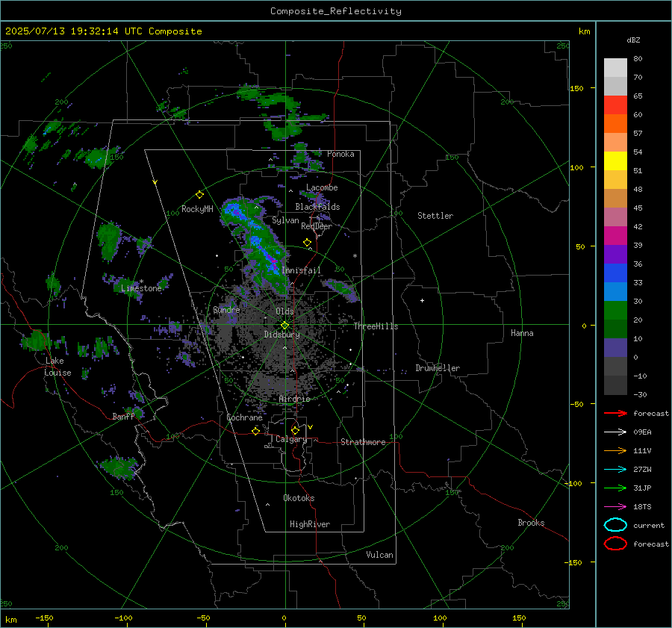Click the 65 dBZ red color swatch
The width and height of the screenshot is (672, 628).
coord(615,105)
